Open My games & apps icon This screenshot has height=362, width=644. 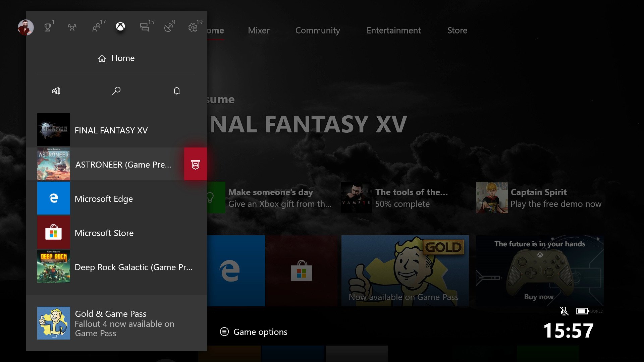pyautogui.click(x=56, y=91)
